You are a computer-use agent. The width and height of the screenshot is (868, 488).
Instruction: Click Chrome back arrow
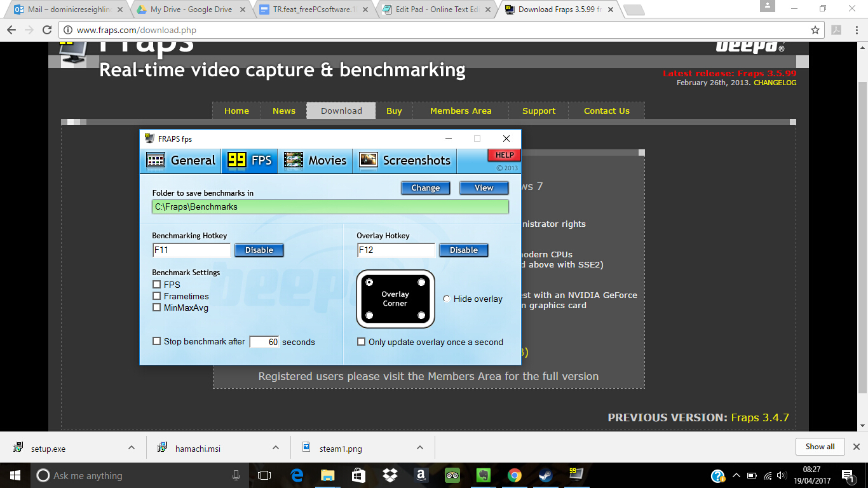click(11, 30)
